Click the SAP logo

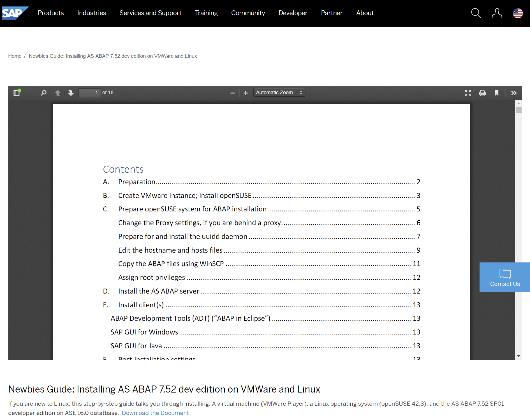pyautogui.click(x=15, y=13)
